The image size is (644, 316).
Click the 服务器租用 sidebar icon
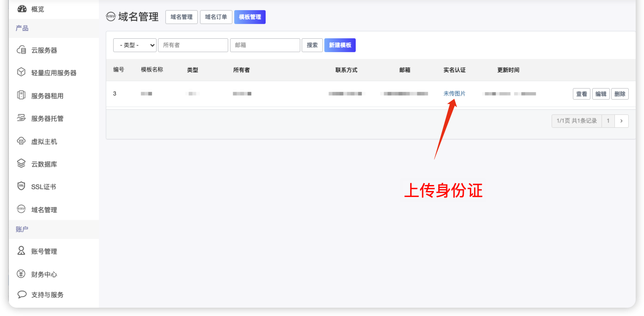point(21,95)
